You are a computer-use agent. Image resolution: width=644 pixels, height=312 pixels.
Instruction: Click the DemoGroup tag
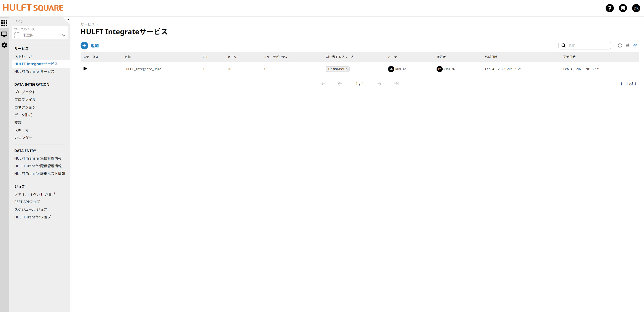click(337, 69)
